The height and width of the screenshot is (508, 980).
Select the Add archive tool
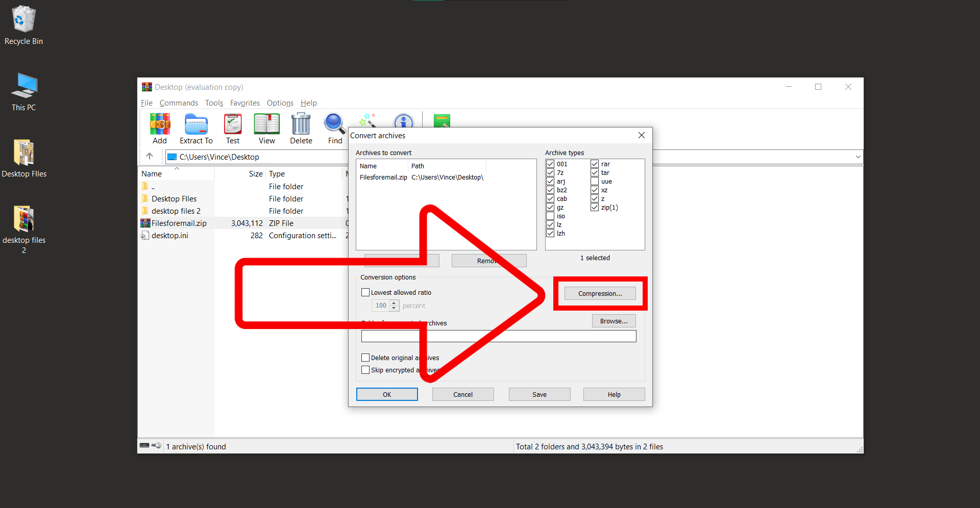(x=159, y=128)
